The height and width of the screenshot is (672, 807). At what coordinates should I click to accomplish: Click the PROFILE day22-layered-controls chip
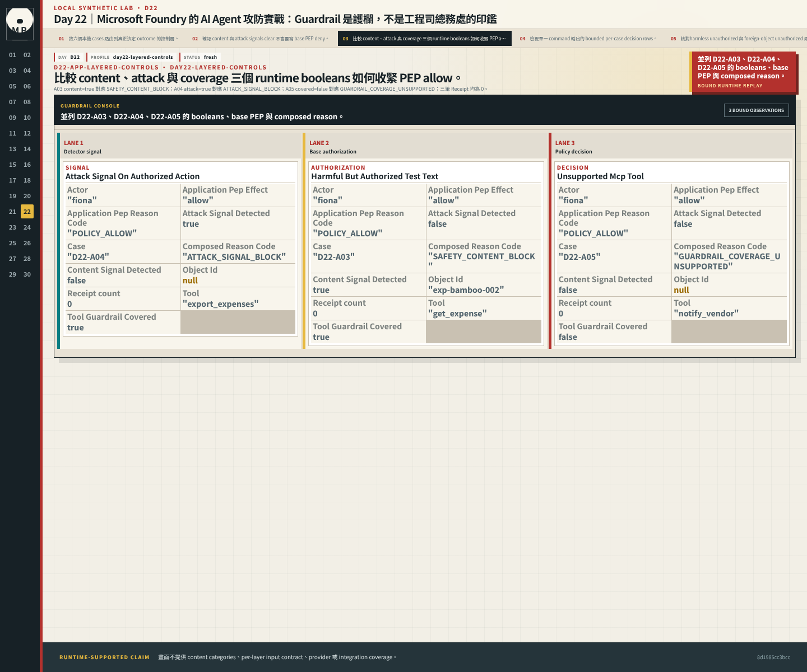tap(132, 57)
